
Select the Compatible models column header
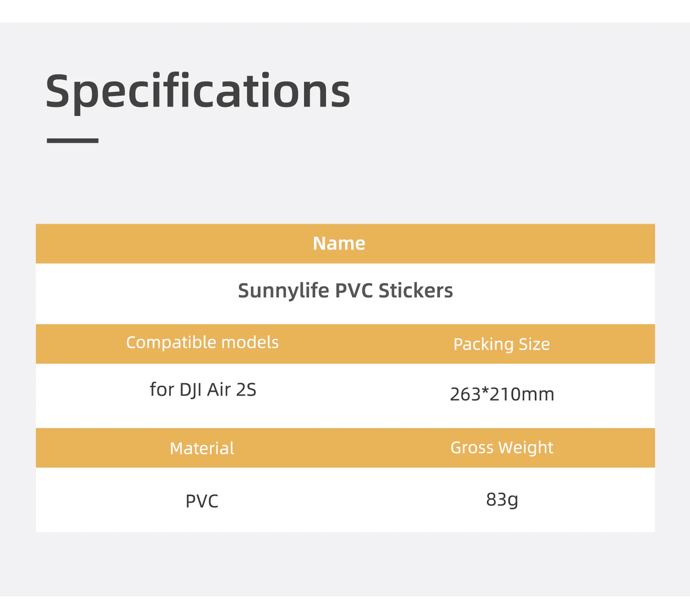pos(202,343)
